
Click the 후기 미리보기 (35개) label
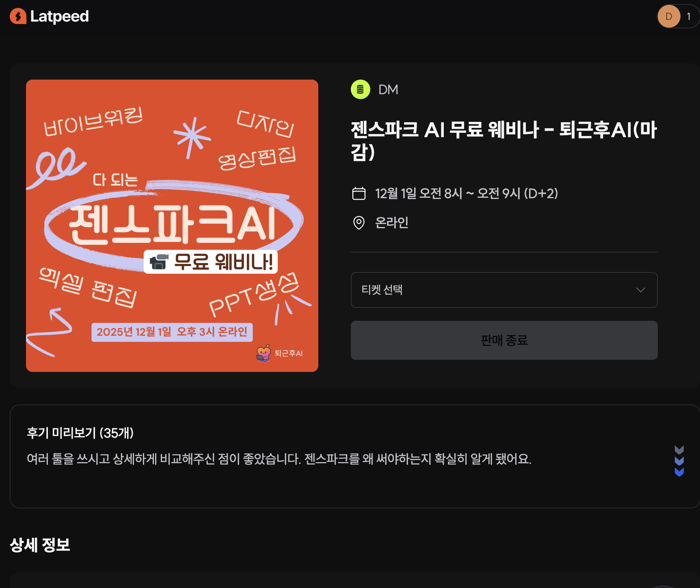click(80, 433)
